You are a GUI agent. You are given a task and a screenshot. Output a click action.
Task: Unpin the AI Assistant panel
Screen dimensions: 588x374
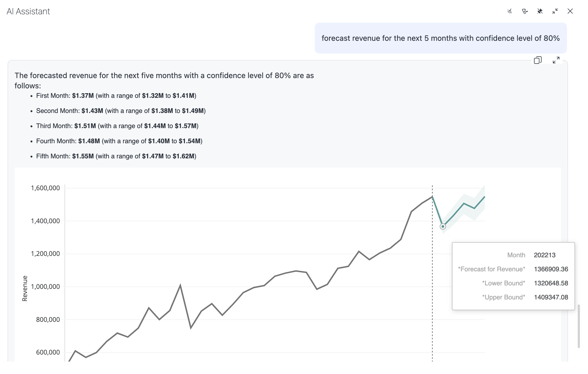tap(540, 11)
